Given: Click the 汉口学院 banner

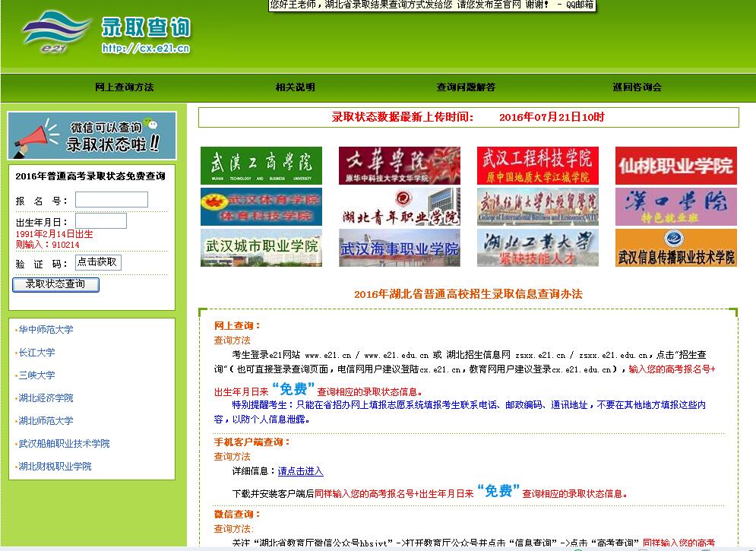Looking at the screenshot, I should tap(676, 207).
